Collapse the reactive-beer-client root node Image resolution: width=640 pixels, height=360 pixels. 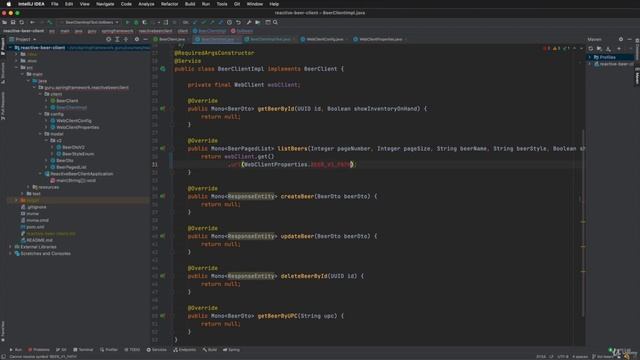pyautogui.click(x=10, y=48)
